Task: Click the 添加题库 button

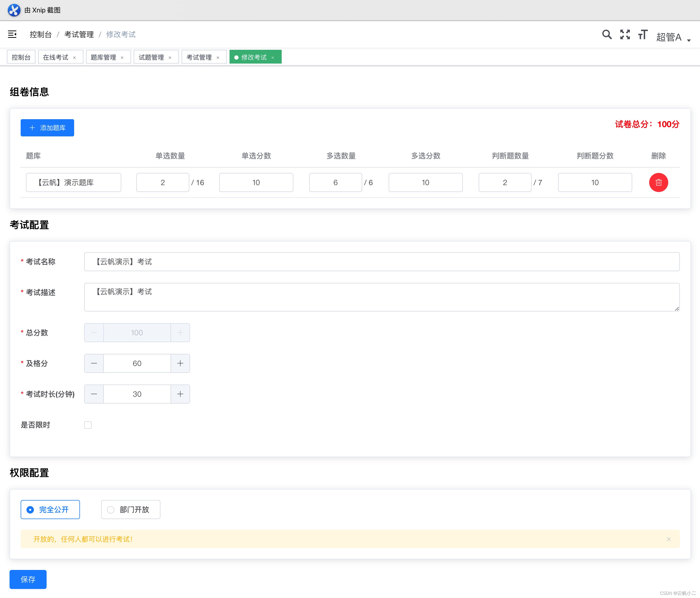Action: coord(47,128)
